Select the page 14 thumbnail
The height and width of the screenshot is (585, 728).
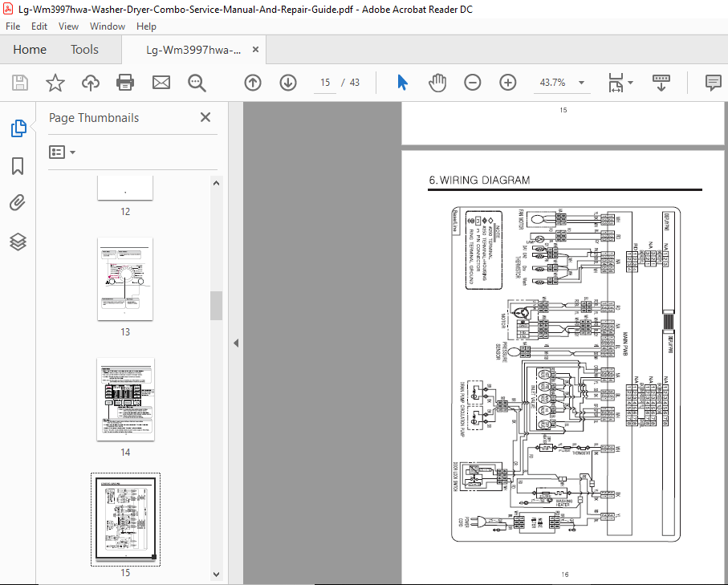point(125,400)
